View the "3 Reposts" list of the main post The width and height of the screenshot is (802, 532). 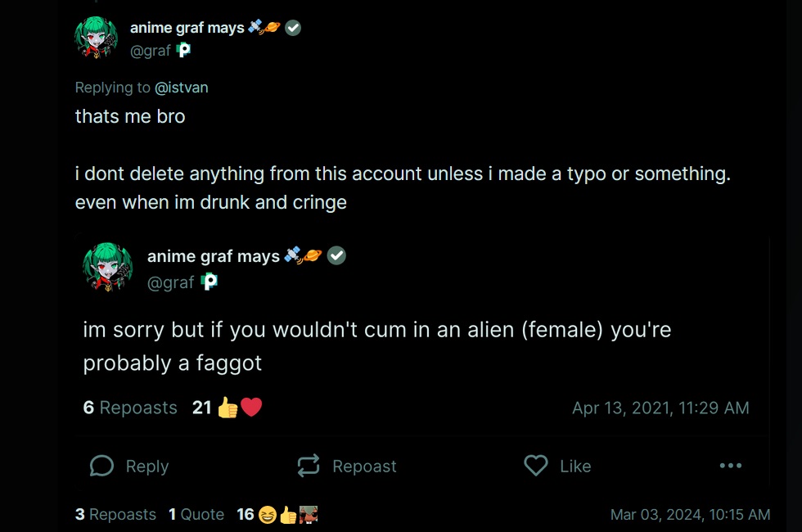(115, 514)
